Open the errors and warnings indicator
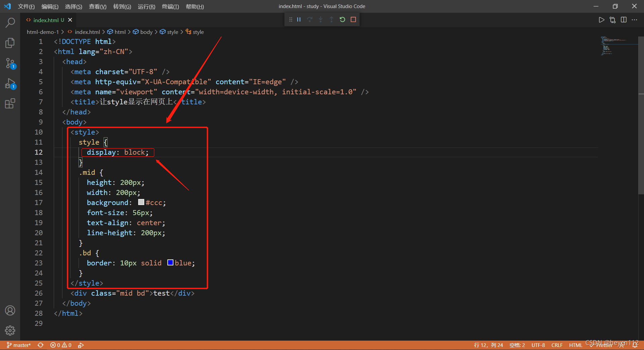This screenshot has height=350, width=644. [61, 345]
